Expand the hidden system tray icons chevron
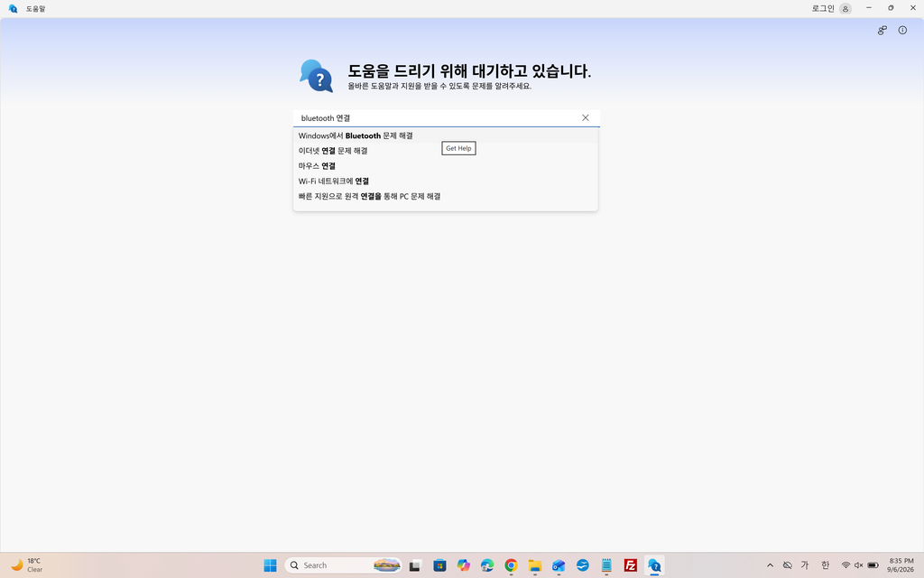Image resolution: width=924 pixels, height=578 pixels. pyautogui.click(x=770, y=565)
